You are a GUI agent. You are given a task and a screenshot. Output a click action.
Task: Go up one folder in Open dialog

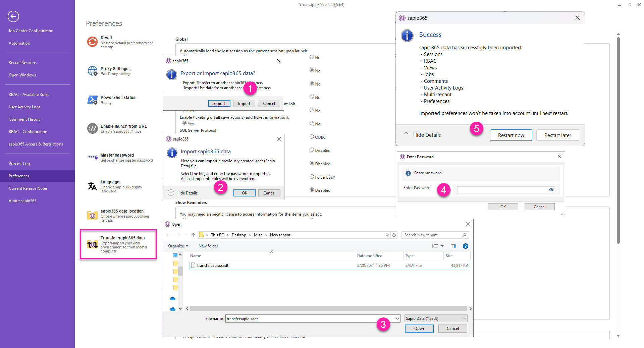pos(193,235)
